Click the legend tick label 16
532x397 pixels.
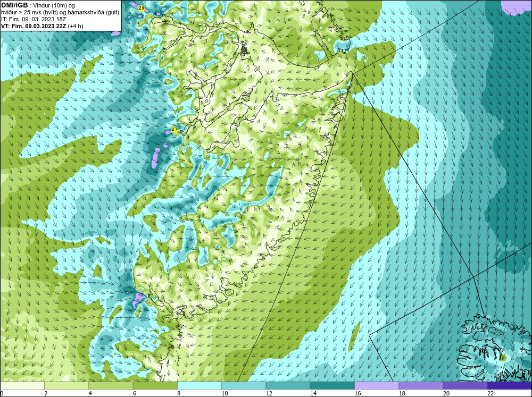click(x=358, y=393)
